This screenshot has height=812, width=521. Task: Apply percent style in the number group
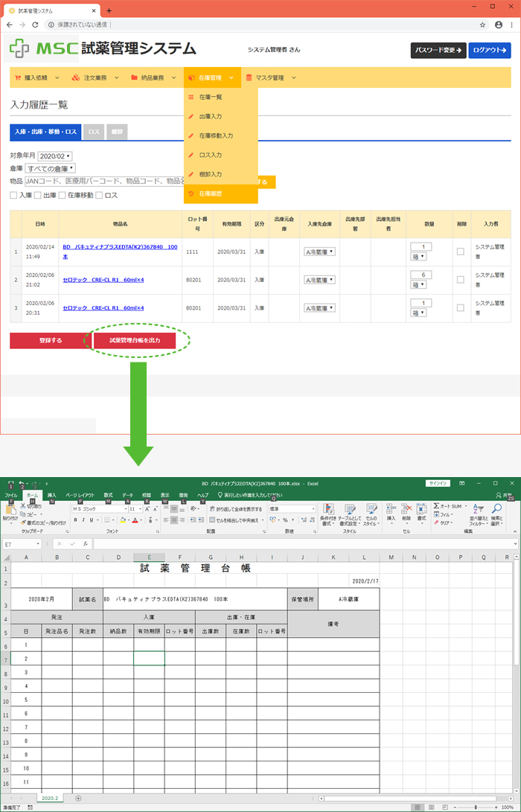(x=285, y=520)
